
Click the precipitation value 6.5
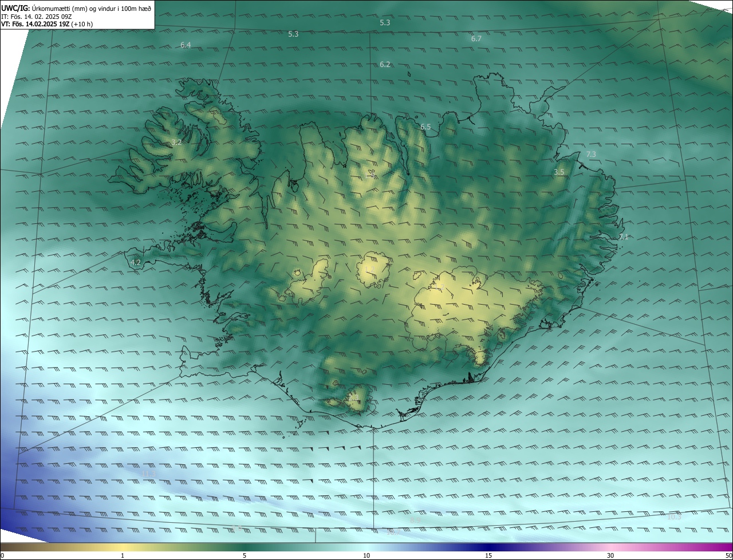[425, 127]
